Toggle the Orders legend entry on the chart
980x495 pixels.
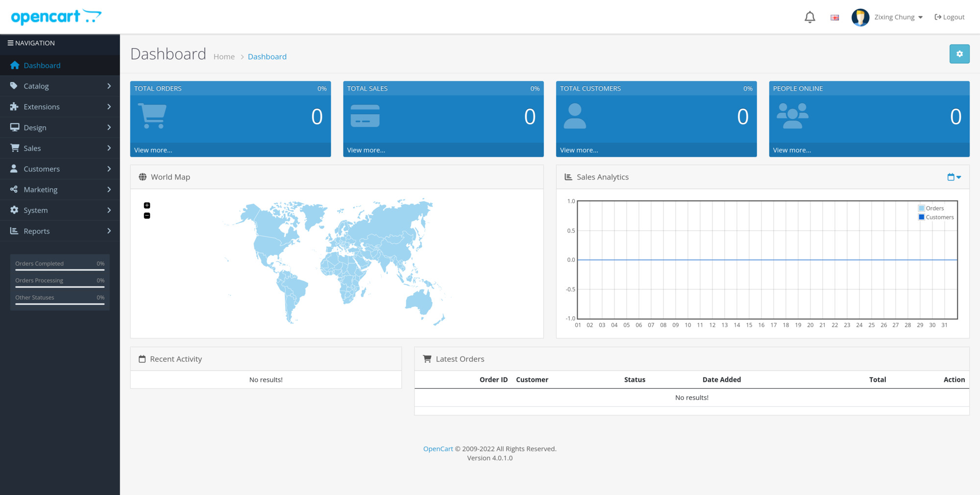(931, 208)
